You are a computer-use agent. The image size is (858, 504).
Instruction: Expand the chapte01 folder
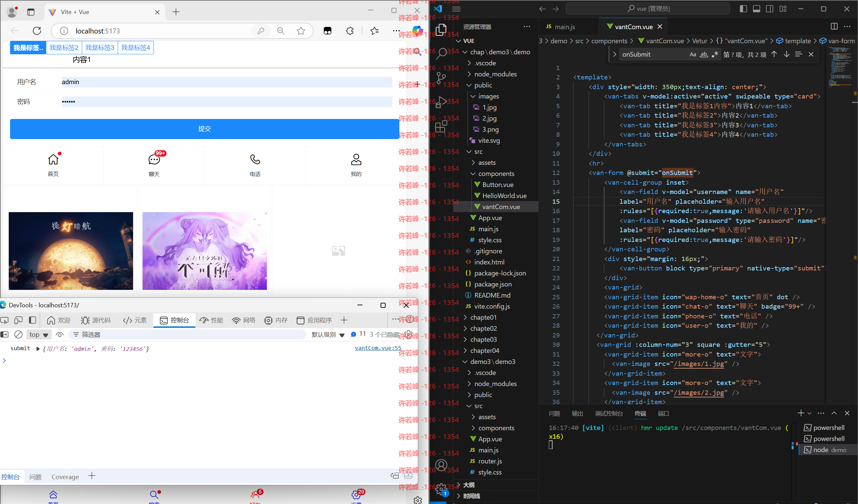[x=483, y=317]
